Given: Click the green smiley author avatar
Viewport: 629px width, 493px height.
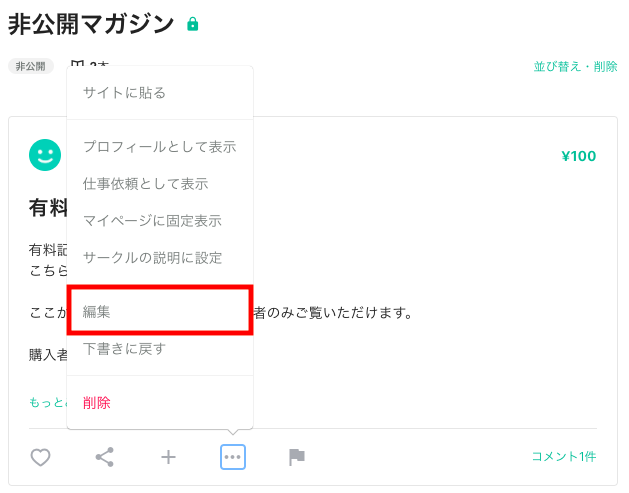Looking at the screenshot, I should coord(45,155).
